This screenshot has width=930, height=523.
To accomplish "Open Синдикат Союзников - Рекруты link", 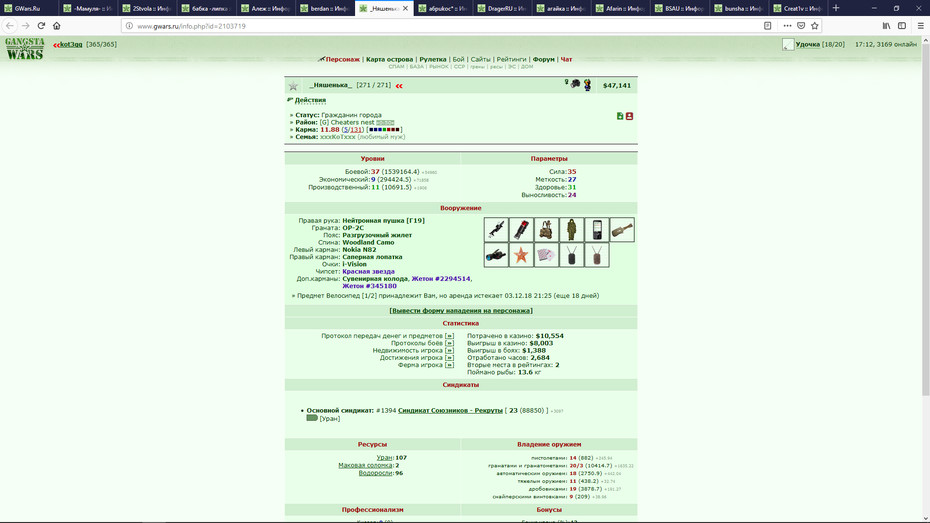I will tap(450, 410).
